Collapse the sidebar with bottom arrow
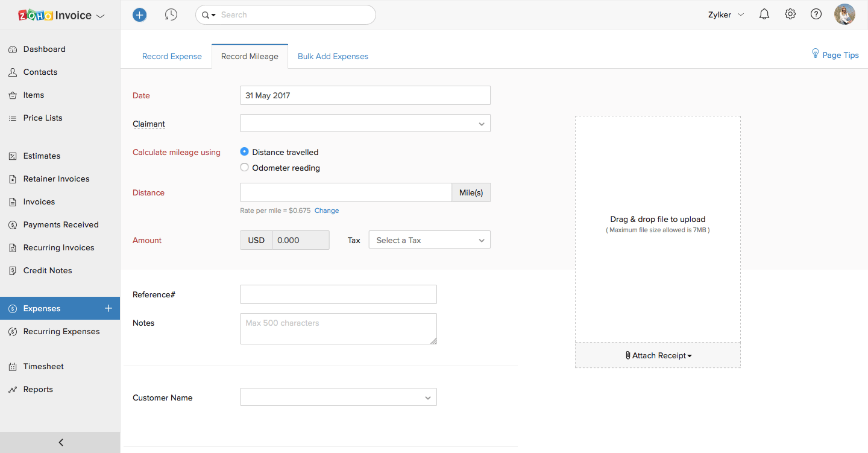868x453 pixels. [60, 442]
